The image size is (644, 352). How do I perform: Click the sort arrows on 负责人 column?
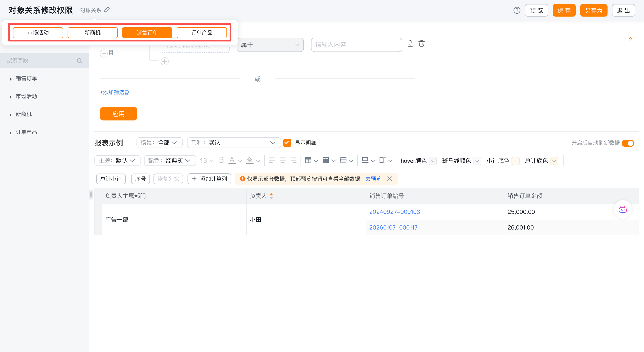point(271,196)
